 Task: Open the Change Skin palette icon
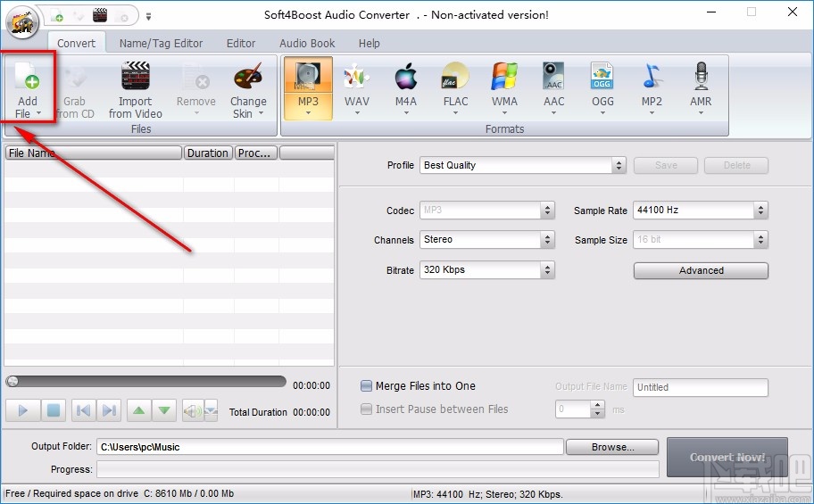click(248, 76)
